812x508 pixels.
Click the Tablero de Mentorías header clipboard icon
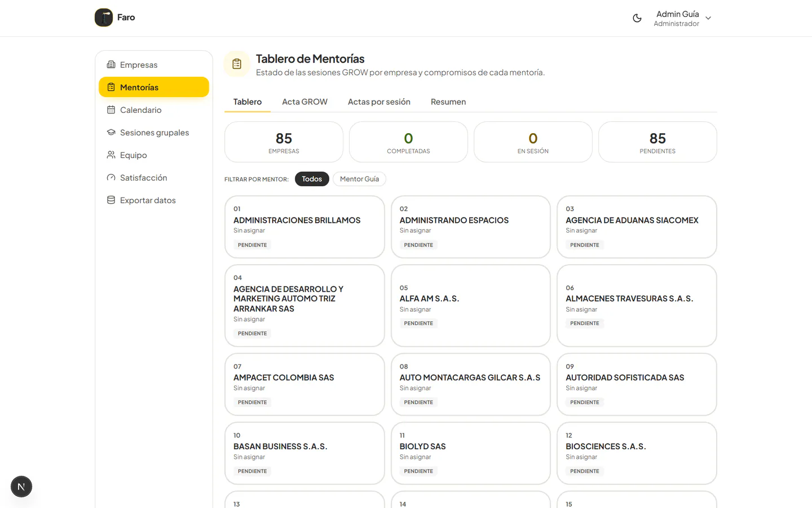[237, 64]
